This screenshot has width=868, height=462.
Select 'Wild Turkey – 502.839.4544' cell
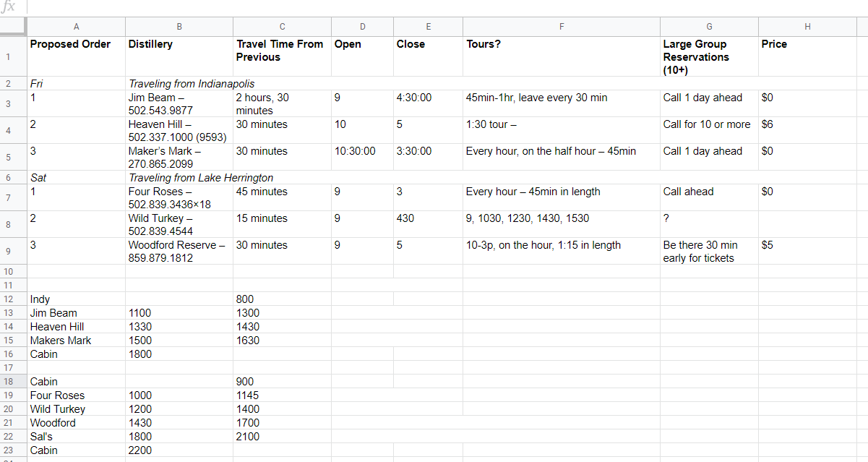[x=179, y=225]
